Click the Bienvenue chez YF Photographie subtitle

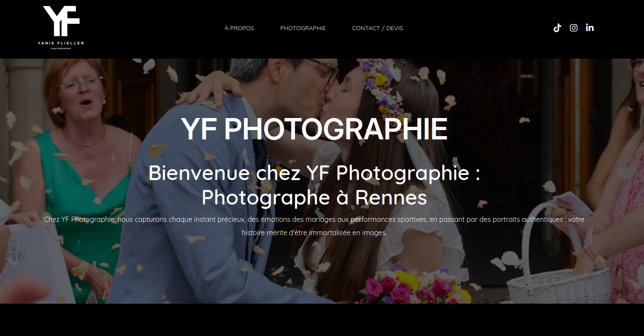pyautogui.click(x=314, y=173)
